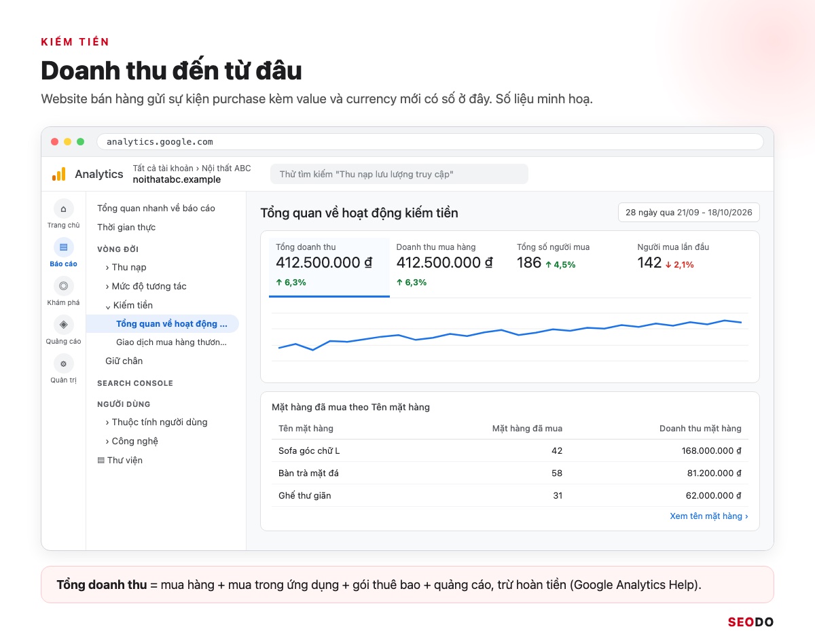This screenshot has height=644, width=815.
Task: Open Tổng quan nhanh về báo cáo
Action: tap(156, 208)
